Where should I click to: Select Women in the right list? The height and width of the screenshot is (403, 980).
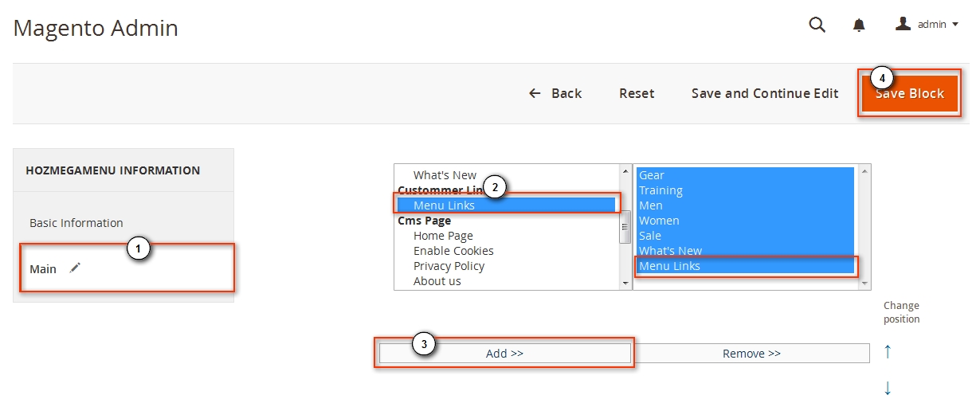[659, 221]
